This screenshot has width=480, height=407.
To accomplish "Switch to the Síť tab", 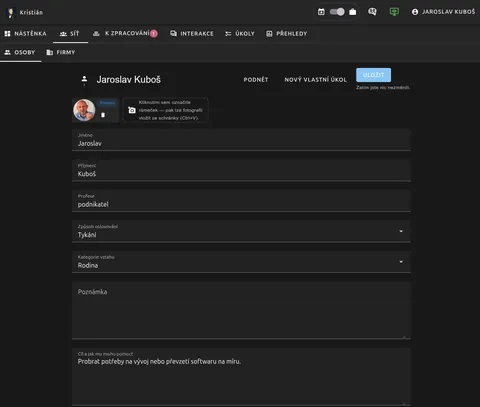I will point(70,34).
